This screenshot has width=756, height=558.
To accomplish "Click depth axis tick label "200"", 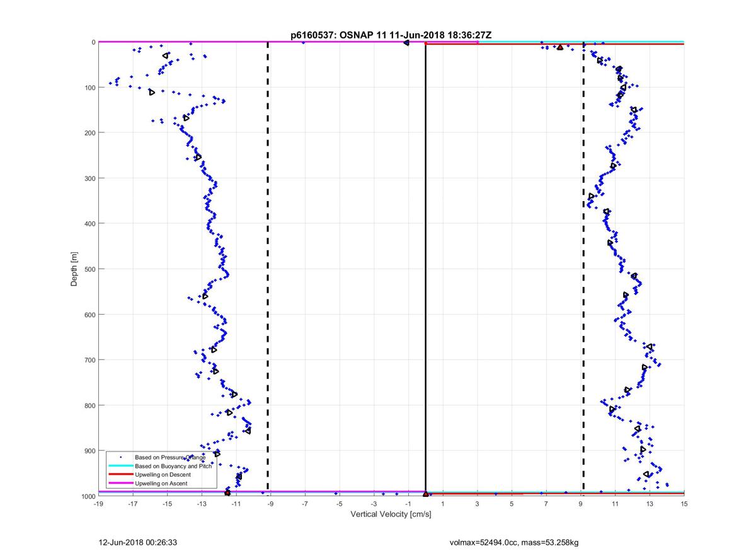I will (x=89, y=132).
